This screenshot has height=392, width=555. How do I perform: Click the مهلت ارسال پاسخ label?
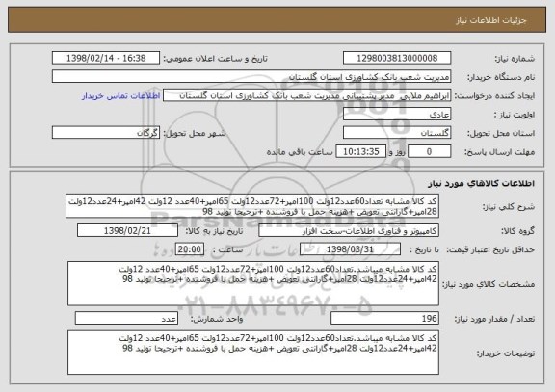point(499,152)
